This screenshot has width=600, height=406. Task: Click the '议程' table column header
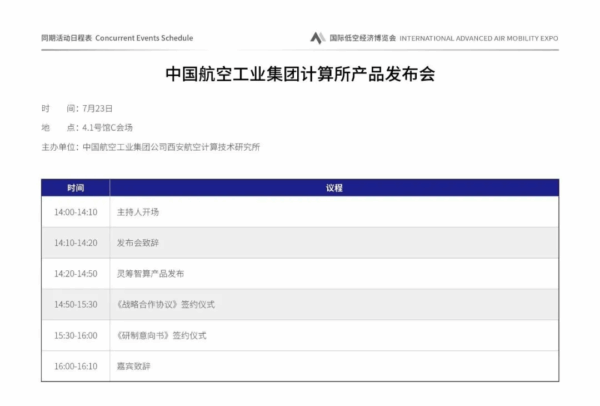pos(334,188)
